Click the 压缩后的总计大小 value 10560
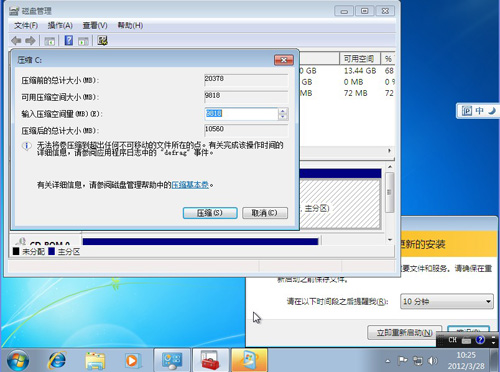The height and width of the screenshot is (372, 500). [246, 130]
